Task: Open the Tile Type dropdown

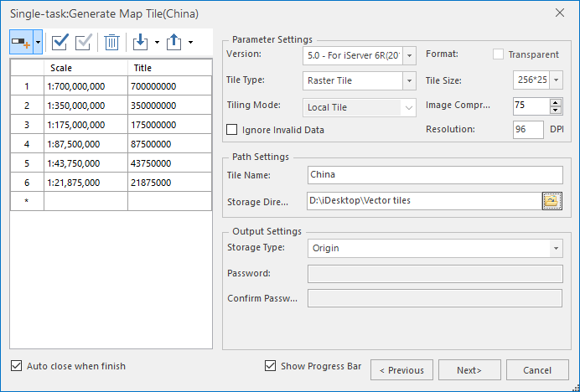Action: coord(409,80)
